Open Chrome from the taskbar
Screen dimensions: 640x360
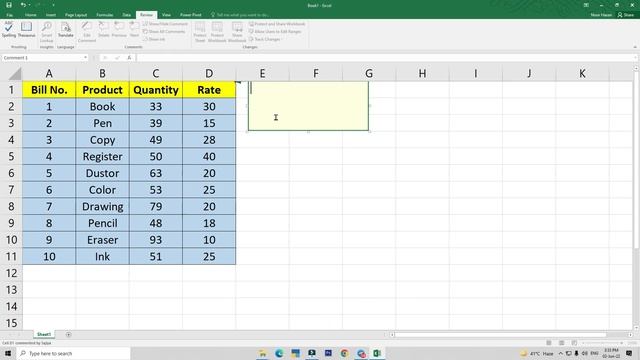click(x=344, y=353)
